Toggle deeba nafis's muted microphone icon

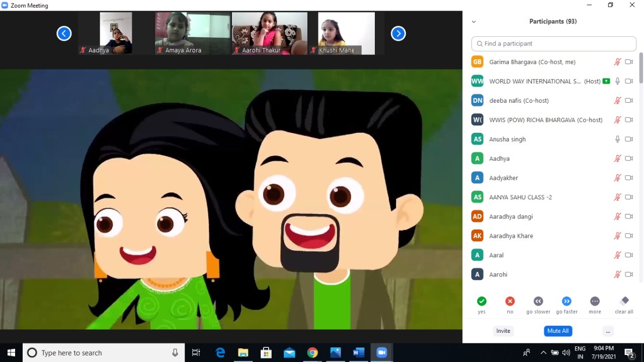click(617, 101)
